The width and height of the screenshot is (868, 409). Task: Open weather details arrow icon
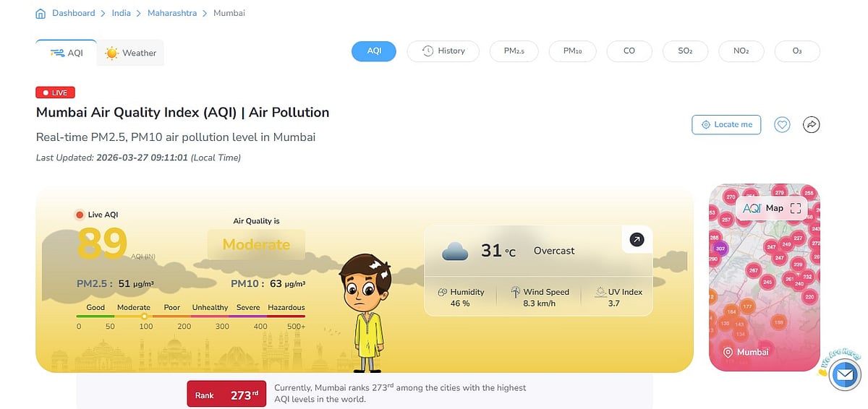(637, 239)
